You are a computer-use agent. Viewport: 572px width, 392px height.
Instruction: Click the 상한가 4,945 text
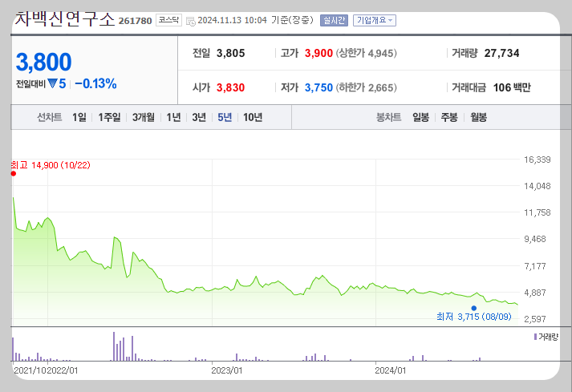pos(366,53)
